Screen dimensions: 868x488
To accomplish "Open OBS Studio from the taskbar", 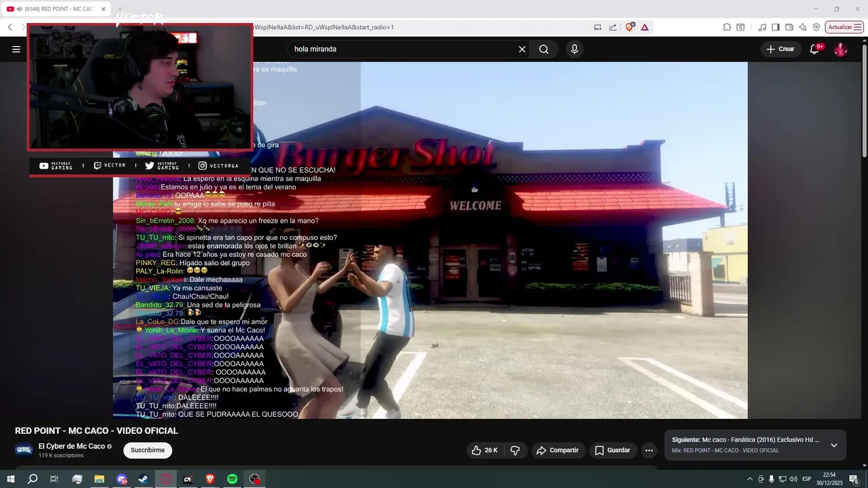I will [x=254, y=479].
